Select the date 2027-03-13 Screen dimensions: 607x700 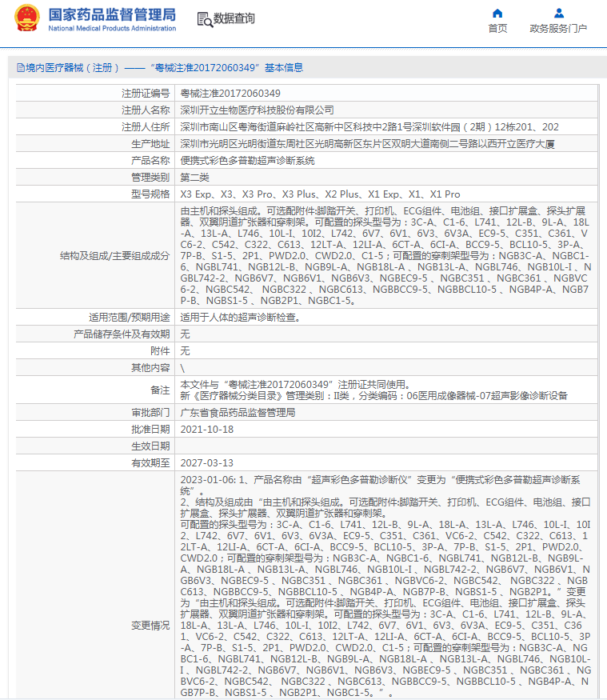206,463
